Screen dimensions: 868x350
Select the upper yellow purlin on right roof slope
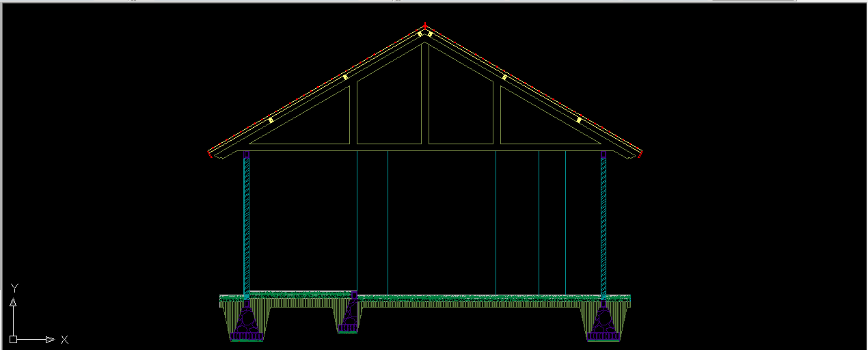504,77
